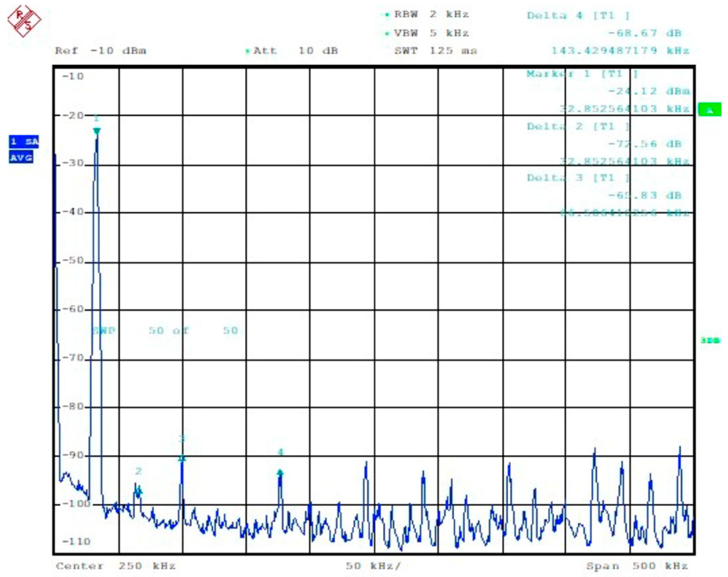728x577 pixels.
Task: Click the Span 500 kHz field
Action: (638, 565)
